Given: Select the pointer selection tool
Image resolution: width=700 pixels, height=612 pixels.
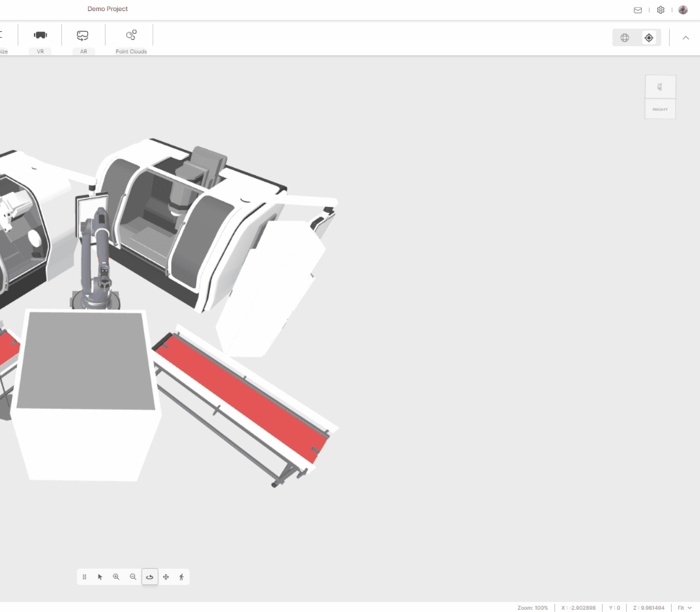Looking at the screenshot, I should pos(100,577).
